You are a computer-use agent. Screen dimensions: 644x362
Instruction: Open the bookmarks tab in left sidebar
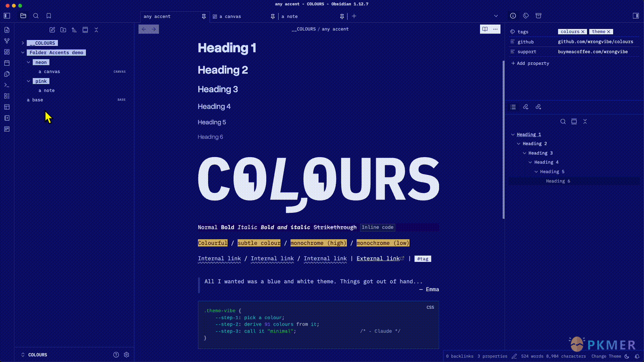(x=49, y=16)
